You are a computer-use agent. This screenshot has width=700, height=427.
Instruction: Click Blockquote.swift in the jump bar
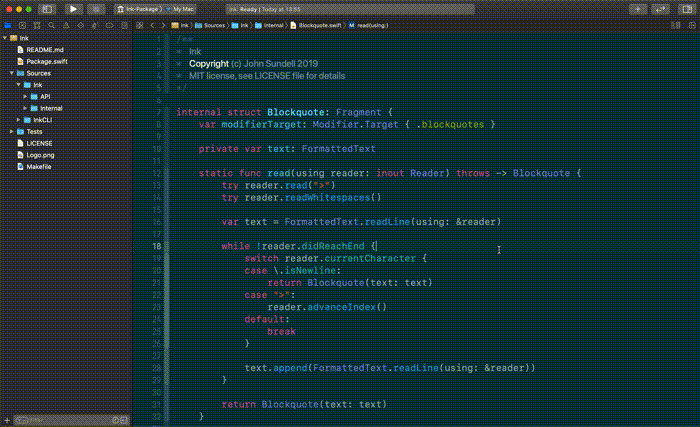[316, 25]
